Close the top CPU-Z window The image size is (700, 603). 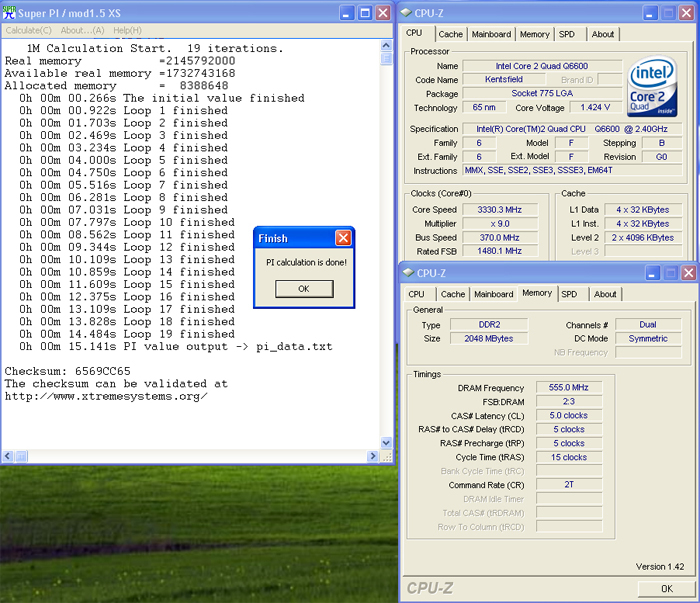pyautogui.click(x=686, y=13)
